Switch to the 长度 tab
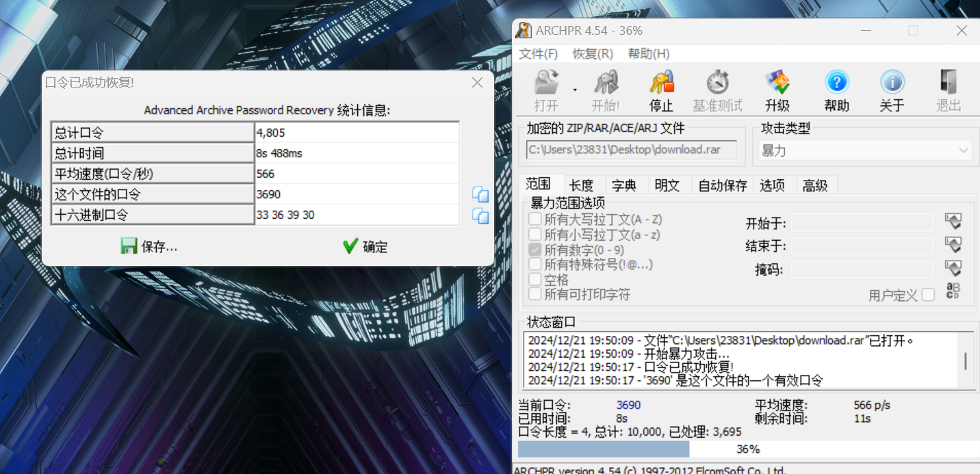This screenshot has width=980, height=474. (x=582, y=185)
